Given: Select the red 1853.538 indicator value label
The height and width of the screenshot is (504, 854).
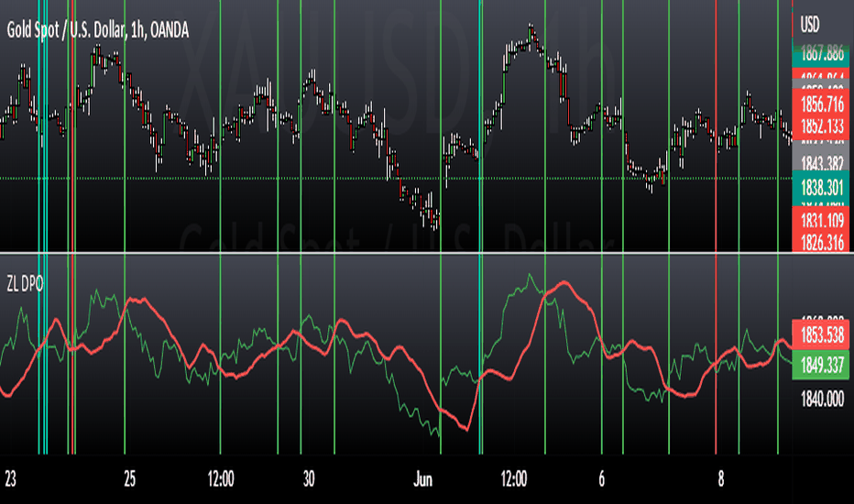Looking at the screenshot, I should 821,334.
